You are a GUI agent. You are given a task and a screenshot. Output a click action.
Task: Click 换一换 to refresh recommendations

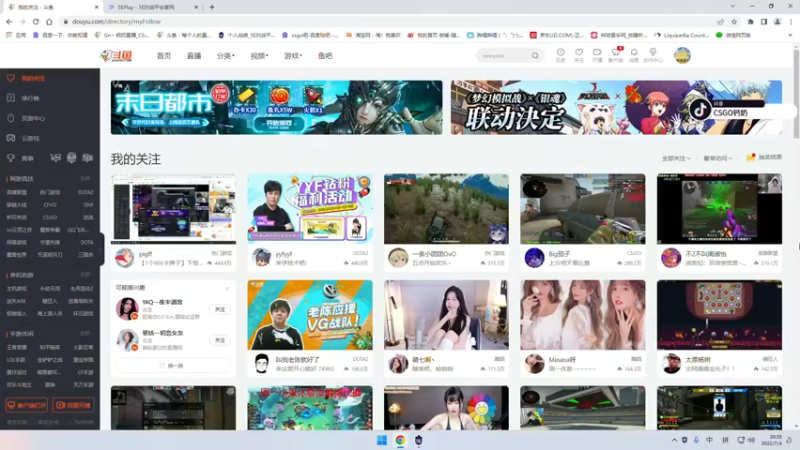tap(173, 366)
